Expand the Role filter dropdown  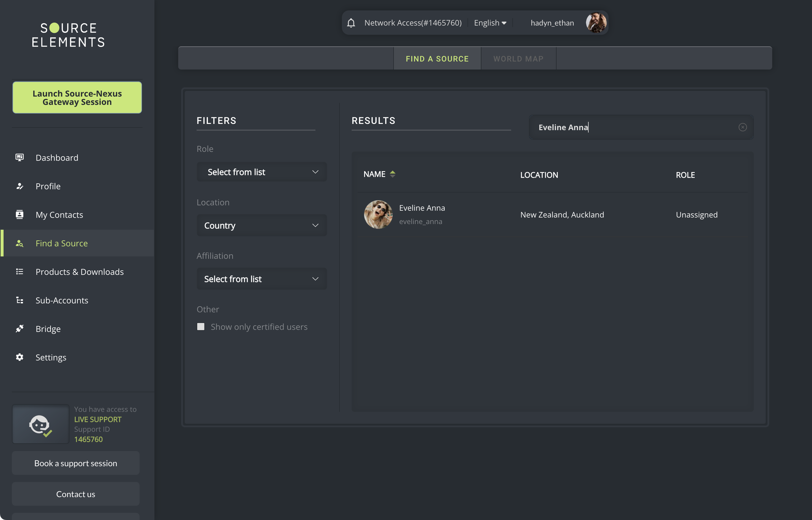[x=262, y=172]
